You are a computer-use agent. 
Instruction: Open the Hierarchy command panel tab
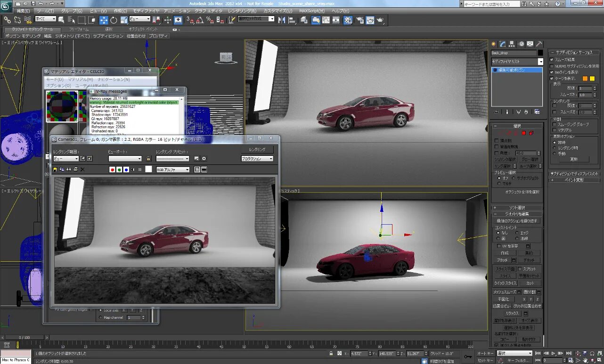coord(512,44)
